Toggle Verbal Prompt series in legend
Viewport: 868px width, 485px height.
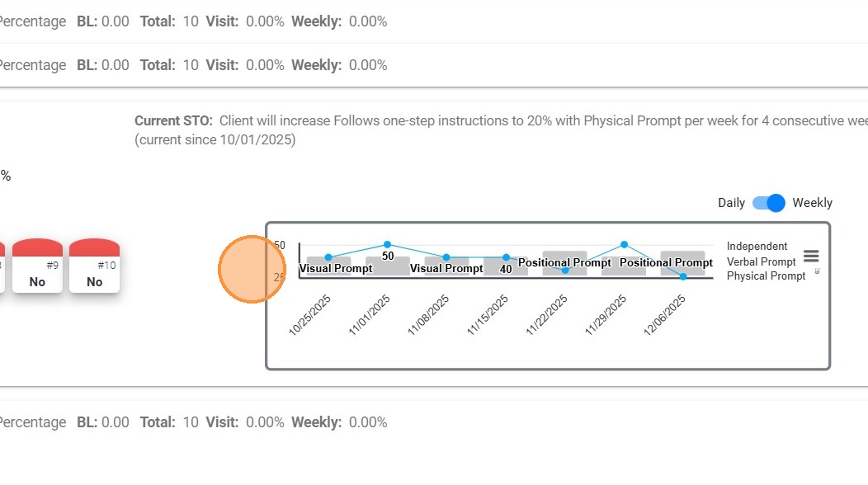pyautogui.click(x=761, y=261)
